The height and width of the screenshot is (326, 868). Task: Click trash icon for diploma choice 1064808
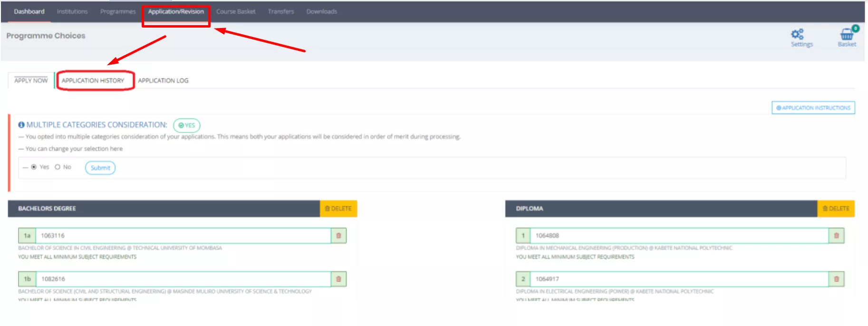836,236
